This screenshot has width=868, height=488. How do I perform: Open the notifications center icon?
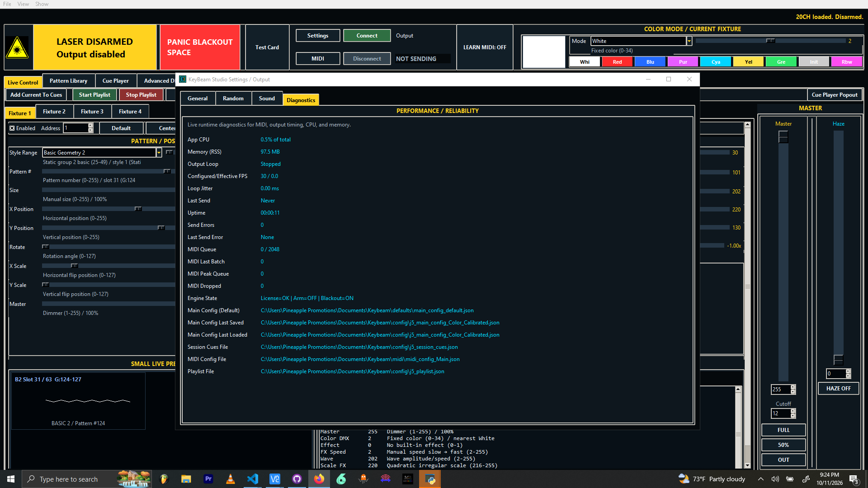(854, 479)
